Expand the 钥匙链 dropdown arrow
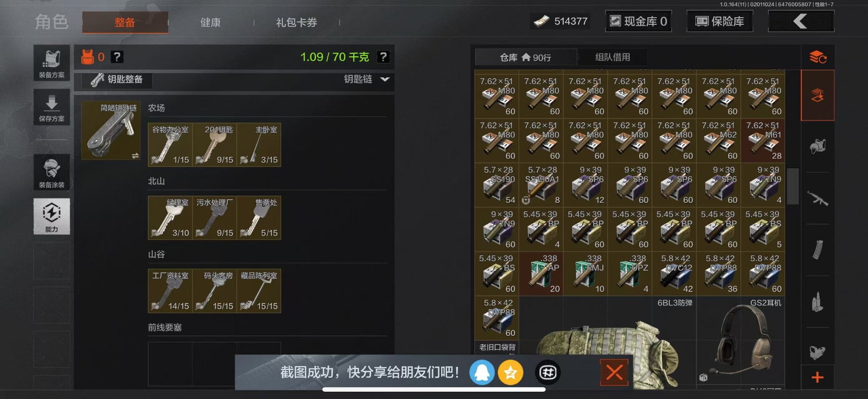868x399 pixels. pyautogui.click(x=385, y=79)
